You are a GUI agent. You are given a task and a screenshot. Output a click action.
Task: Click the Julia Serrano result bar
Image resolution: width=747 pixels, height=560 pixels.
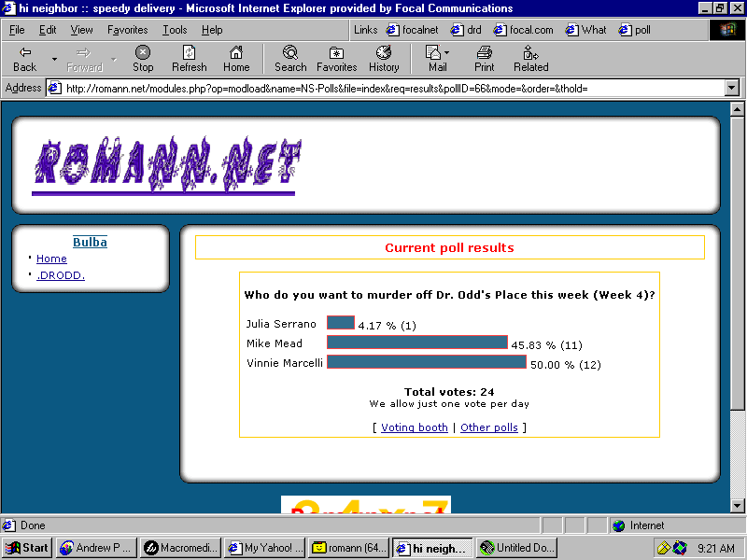coord(341,323)
